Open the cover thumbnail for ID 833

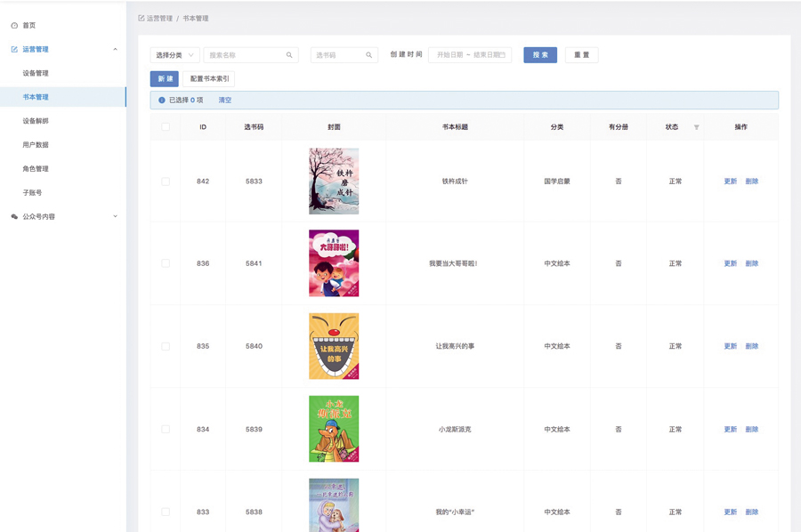tap(334, 505)
